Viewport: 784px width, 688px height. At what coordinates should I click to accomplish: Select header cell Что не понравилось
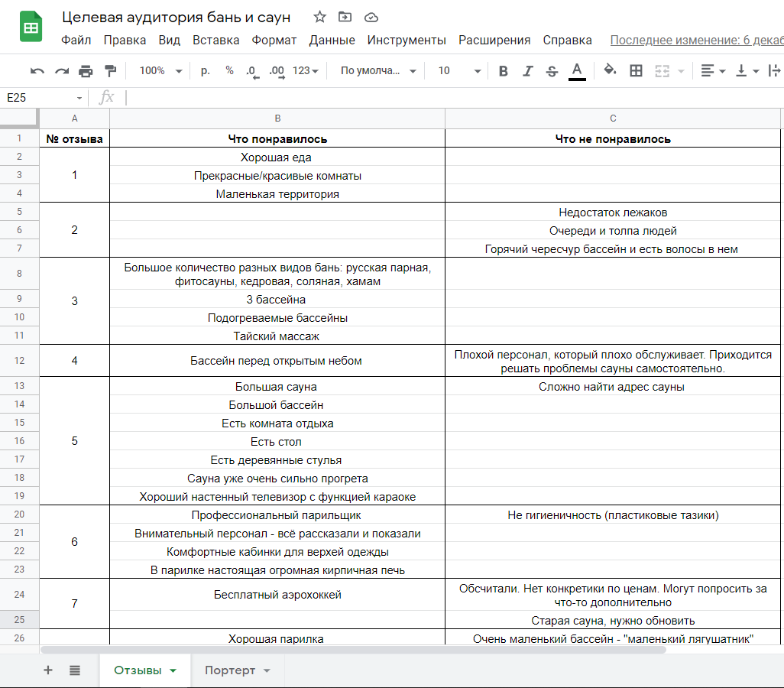click(x=613, y=138)
